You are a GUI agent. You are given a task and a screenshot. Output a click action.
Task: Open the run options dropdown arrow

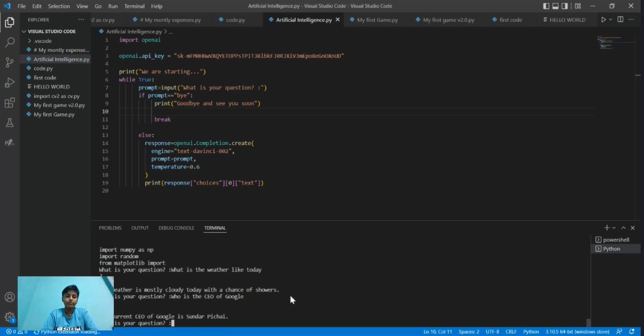pyautogui.click(x=611, y=20)
